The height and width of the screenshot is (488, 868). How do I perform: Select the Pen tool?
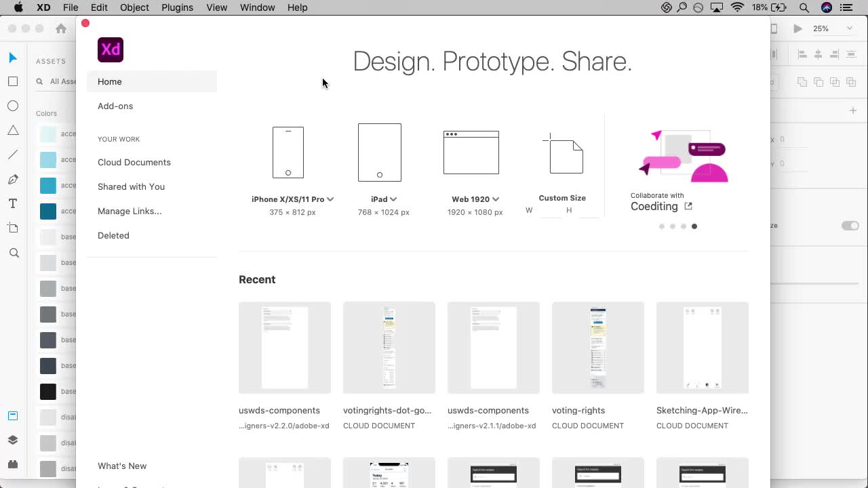[13, 180]
